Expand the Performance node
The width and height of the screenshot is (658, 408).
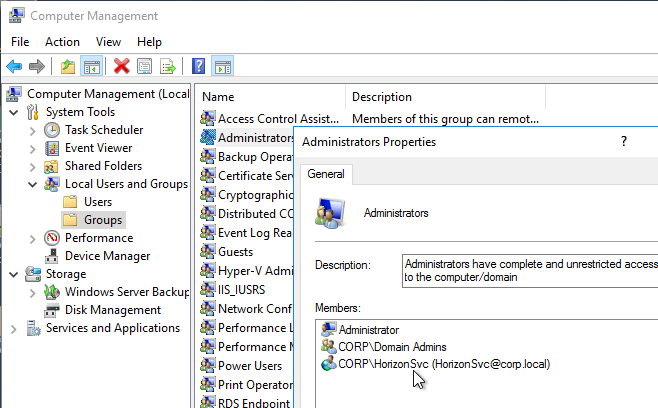33,239
